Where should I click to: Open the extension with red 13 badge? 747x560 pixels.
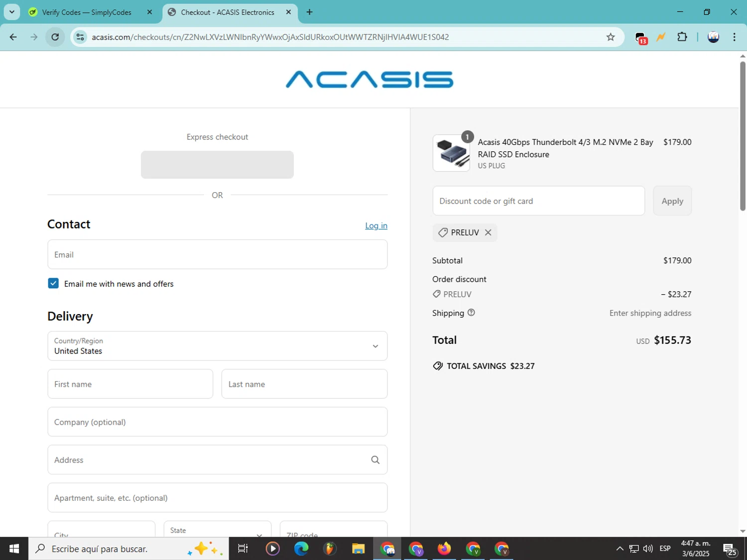click(x=641, y=37)
